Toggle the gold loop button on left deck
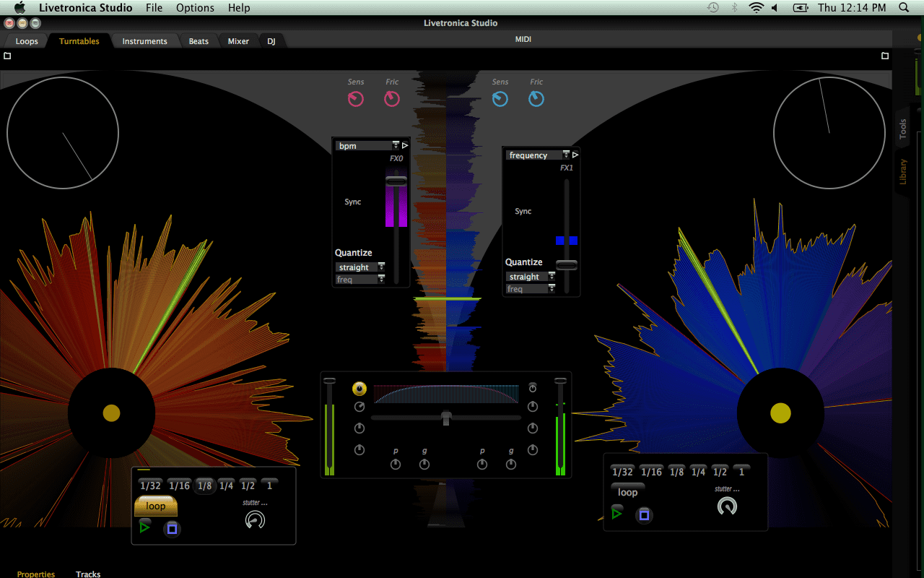Screen dimensions: 924x578 (x=156, y=506)
